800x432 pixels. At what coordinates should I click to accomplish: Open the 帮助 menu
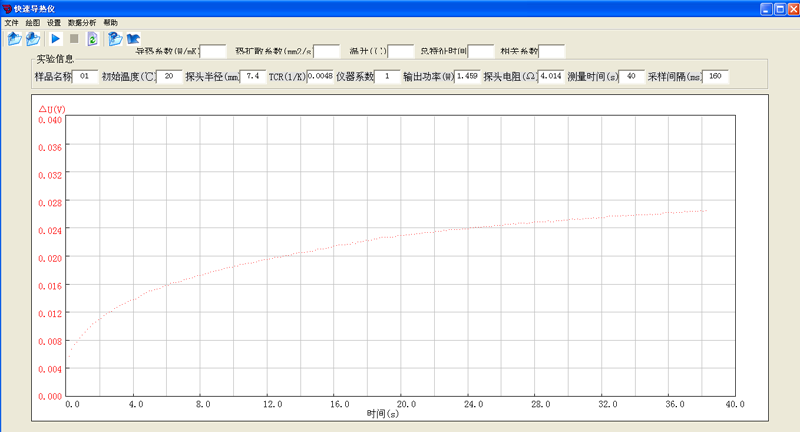[110, 22]
